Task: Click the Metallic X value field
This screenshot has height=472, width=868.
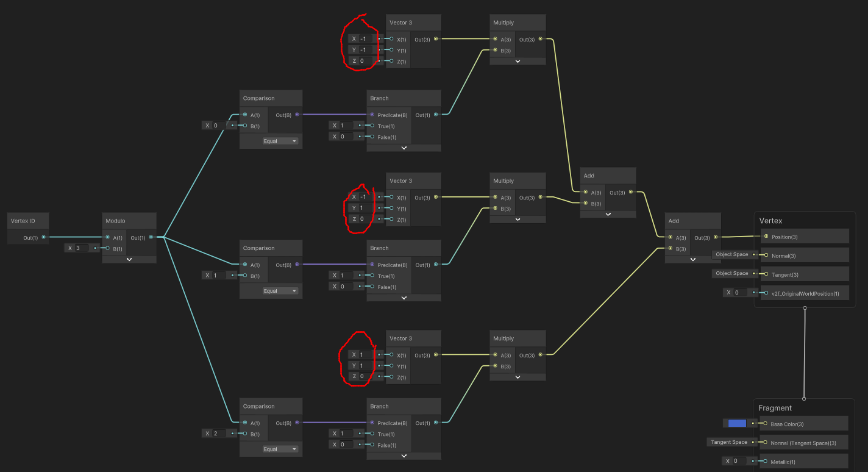Action: point(739,461)
